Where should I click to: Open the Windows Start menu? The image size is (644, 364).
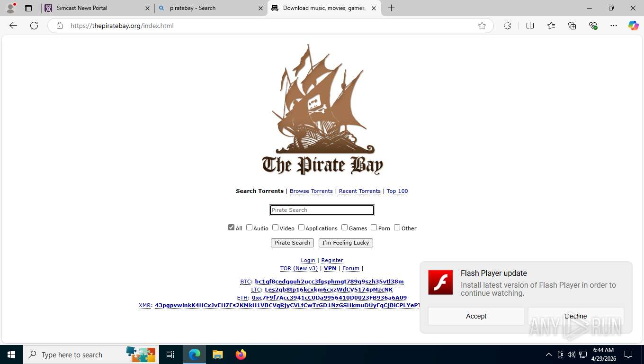click(11, 355)
